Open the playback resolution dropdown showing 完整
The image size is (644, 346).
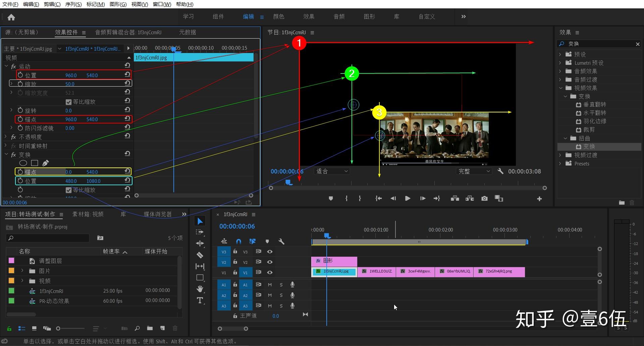pos(474,171)
